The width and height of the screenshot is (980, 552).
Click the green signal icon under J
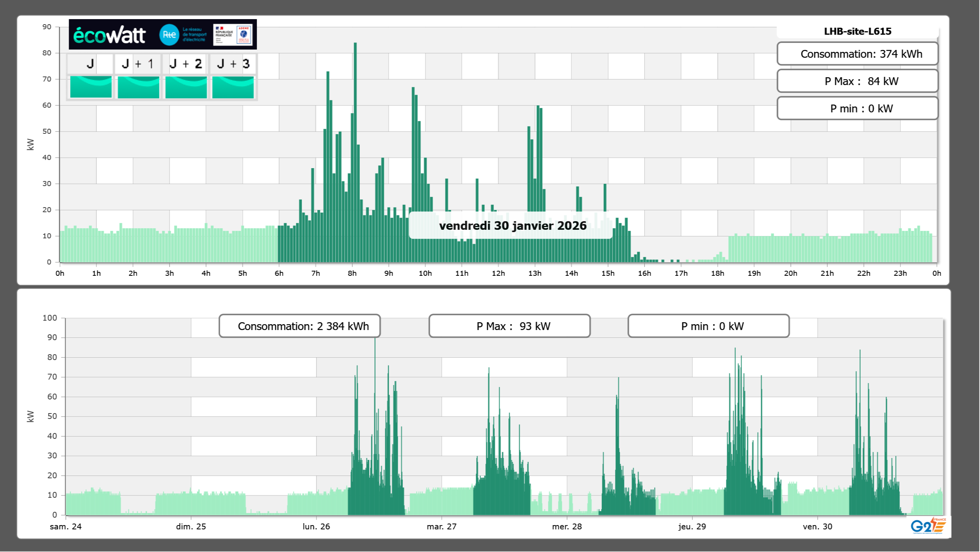tap(91, 87)
